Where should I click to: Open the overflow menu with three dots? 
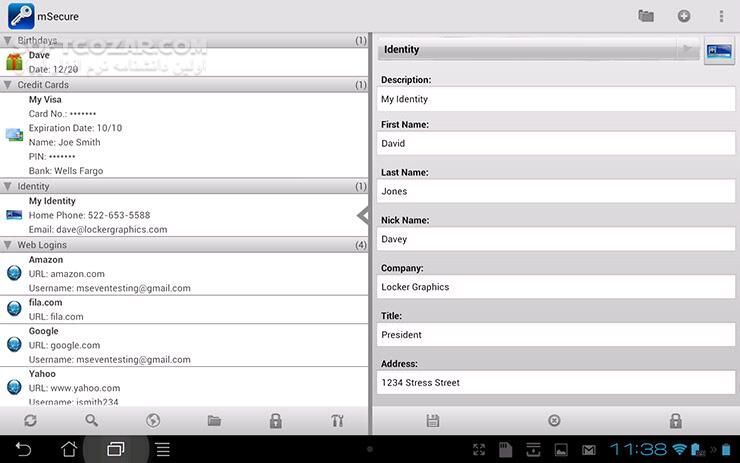coord(721,16)
